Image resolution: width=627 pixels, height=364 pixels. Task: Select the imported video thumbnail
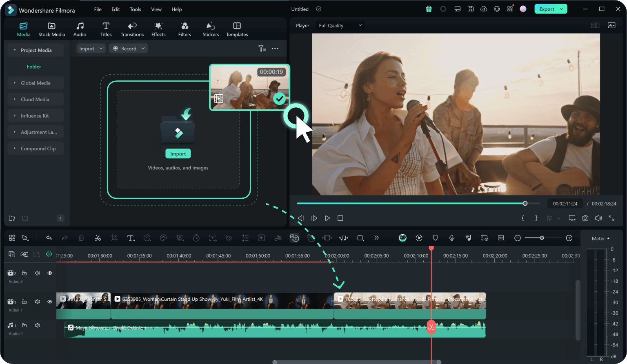pyautogui.click(x=249, y=87)
